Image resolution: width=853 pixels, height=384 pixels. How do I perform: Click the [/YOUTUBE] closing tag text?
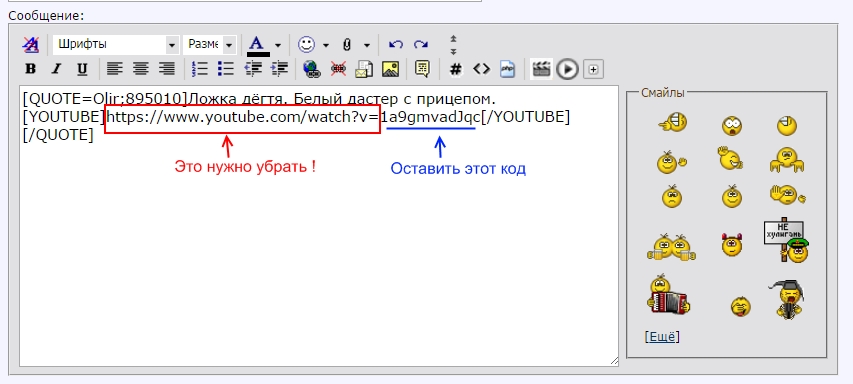[526, 117]
